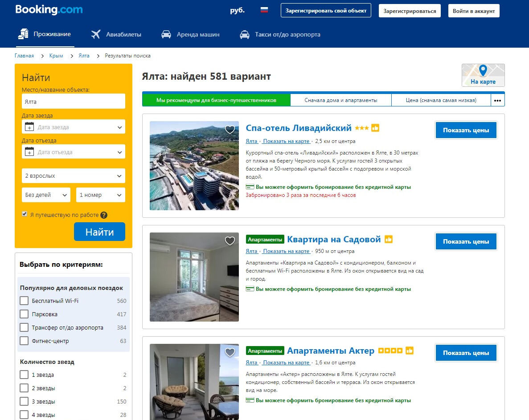The height and width of the screenshot is (420, 529).
Task: Open the 1 номер dropdown
Action: pyautogui.click(x=101, y=195)
